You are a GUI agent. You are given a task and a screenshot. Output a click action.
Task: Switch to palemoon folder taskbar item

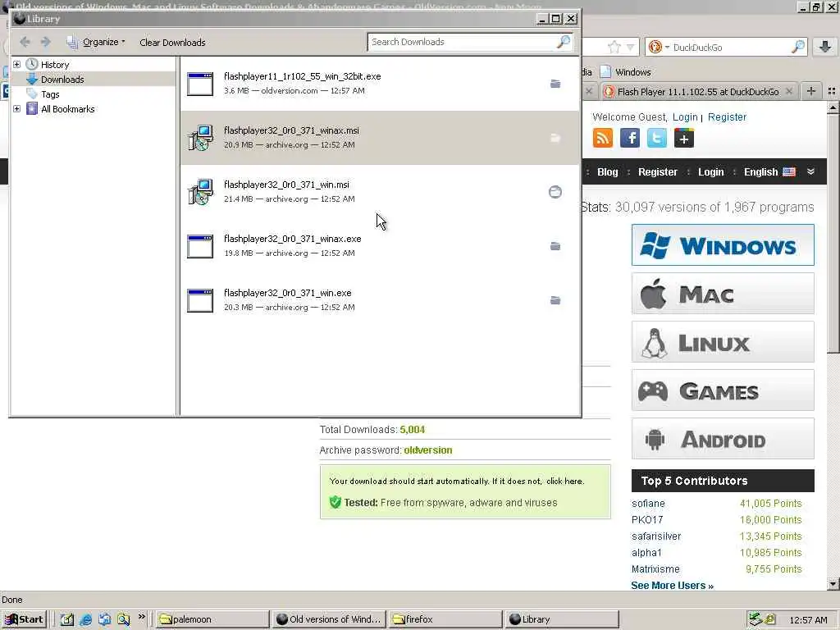pos(212,619)
